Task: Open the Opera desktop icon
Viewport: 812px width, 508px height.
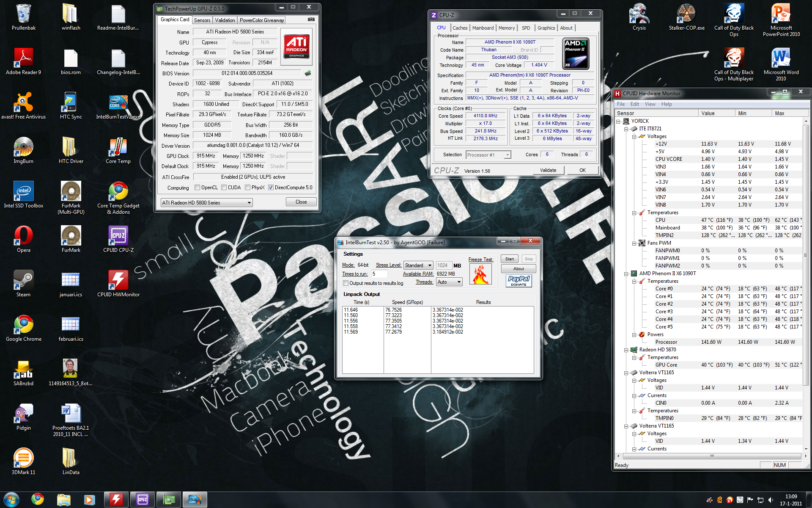Action: point(24,240)
